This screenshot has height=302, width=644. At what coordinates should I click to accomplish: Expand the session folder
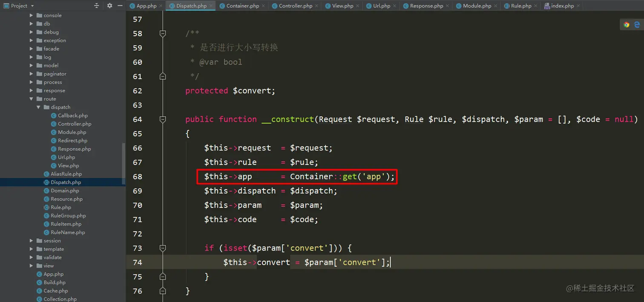(x=32, y=241)
